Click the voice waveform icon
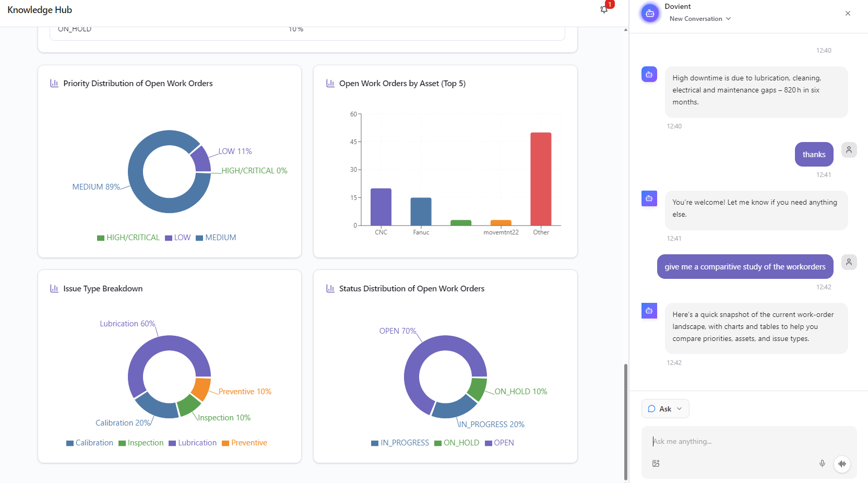 [842, 464]
